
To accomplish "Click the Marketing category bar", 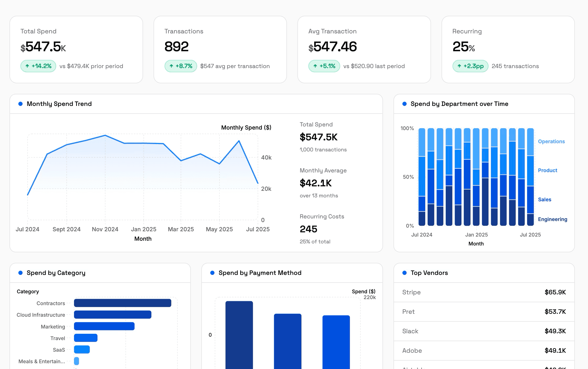I will (x=104, y=326).
